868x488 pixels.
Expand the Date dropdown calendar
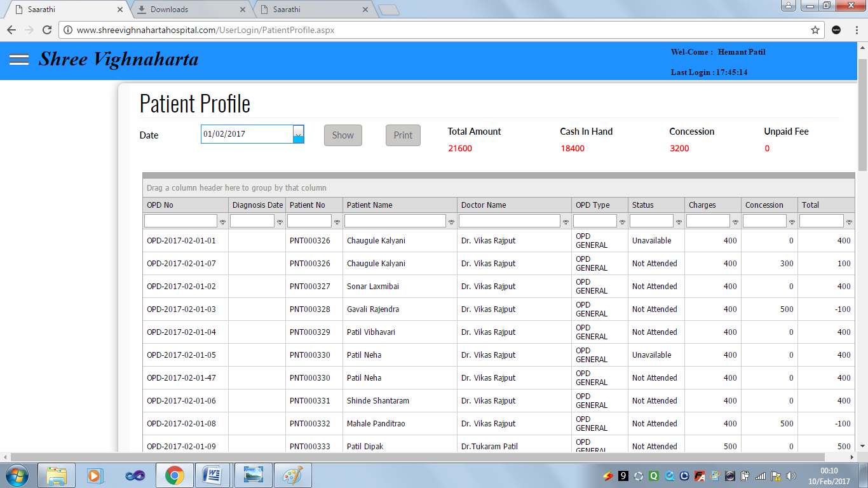[298, 134]
